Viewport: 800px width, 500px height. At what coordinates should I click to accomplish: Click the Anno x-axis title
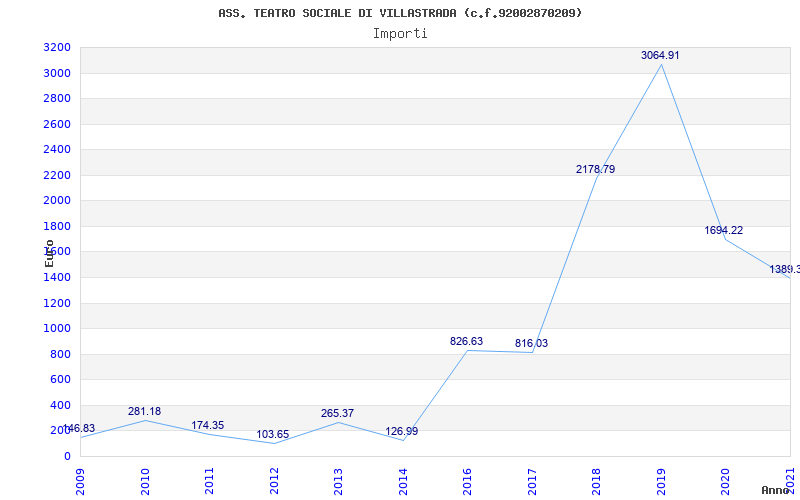pyautogui.click(x=776, y=490)
